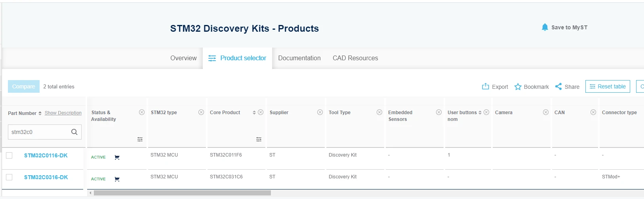Click the search magnifier in part number field
644x199 pixels.
coord(74,132)
